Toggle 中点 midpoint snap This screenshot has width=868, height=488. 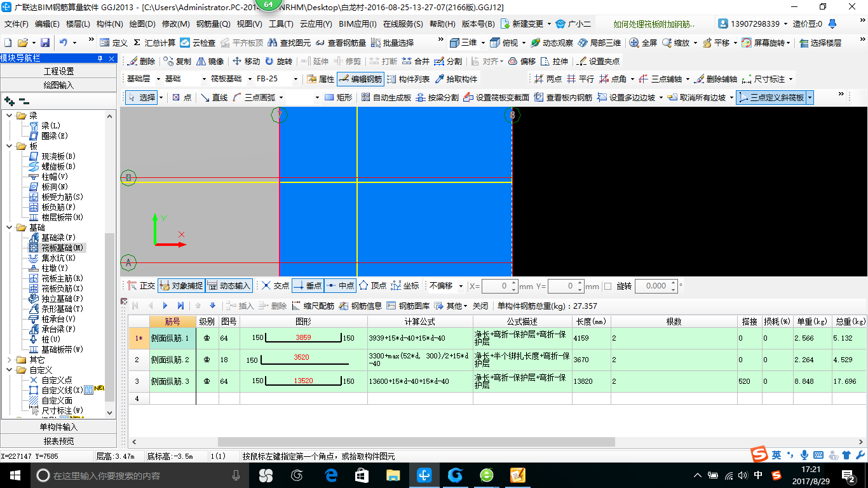pos(340,286)
